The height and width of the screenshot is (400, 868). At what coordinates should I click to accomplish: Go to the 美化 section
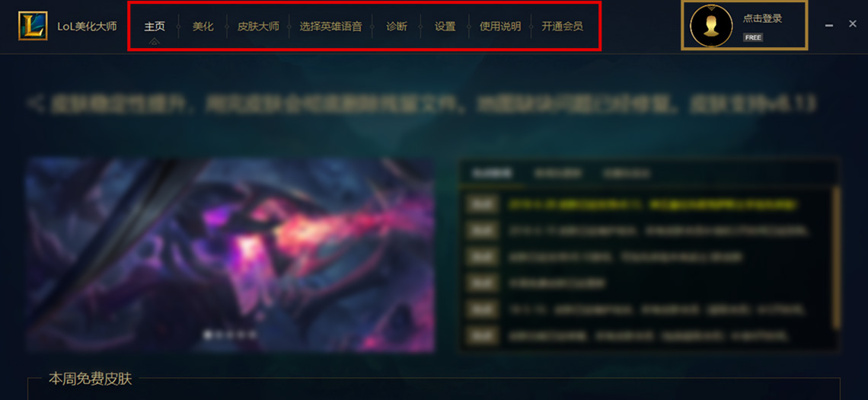click(203, 27)
